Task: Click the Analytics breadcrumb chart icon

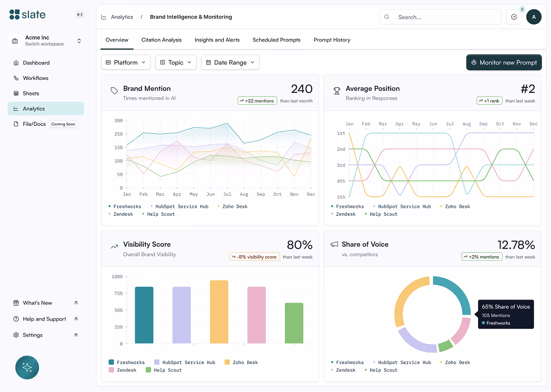Action: [104, 17]
